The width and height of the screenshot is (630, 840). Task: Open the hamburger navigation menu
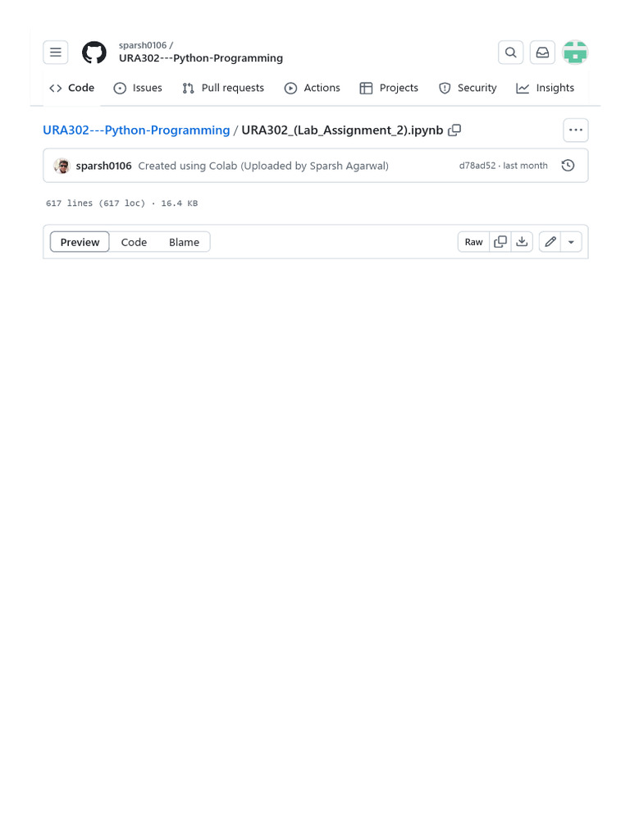coord(55,52)
